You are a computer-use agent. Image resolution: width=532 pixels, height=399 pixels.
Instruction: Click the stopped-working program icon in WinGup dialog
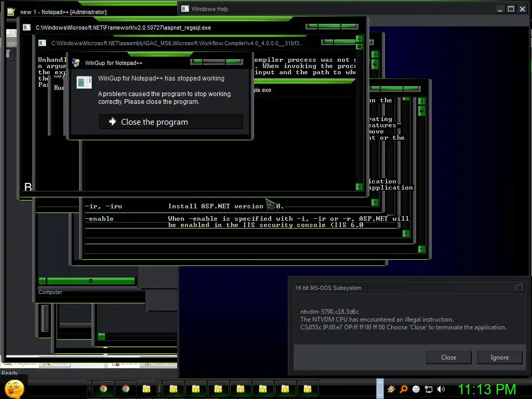(x=84, y=82)
